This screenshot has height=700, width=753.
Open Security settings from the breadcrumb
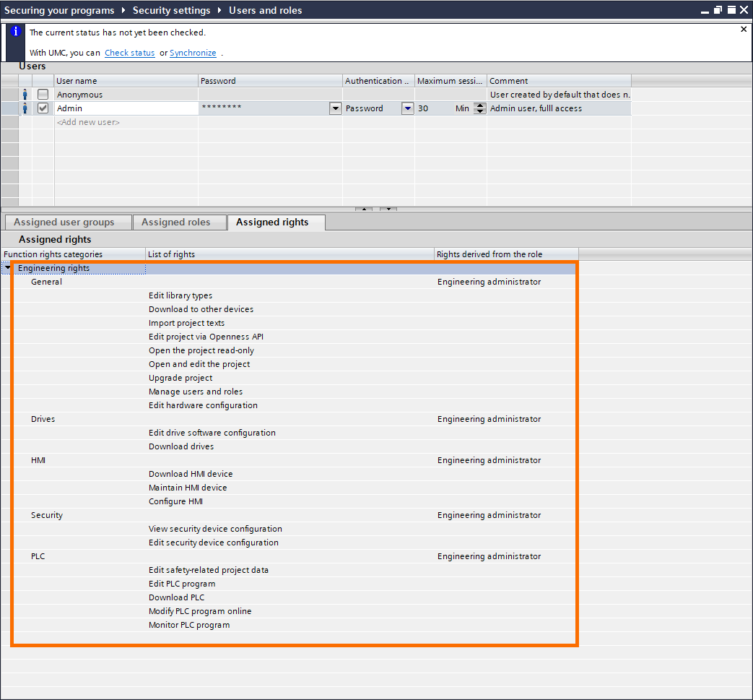point(171,10)
